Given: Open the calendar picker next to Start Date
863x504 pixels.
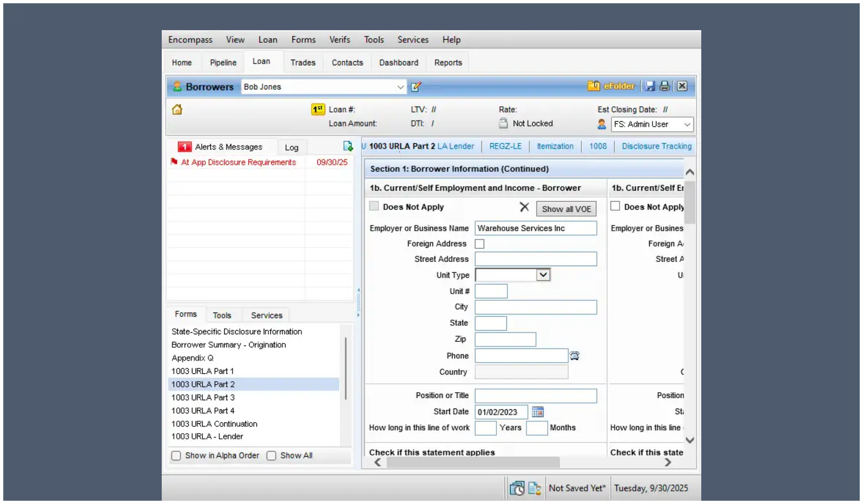Looking at the screenshot, I should [538, 411].
